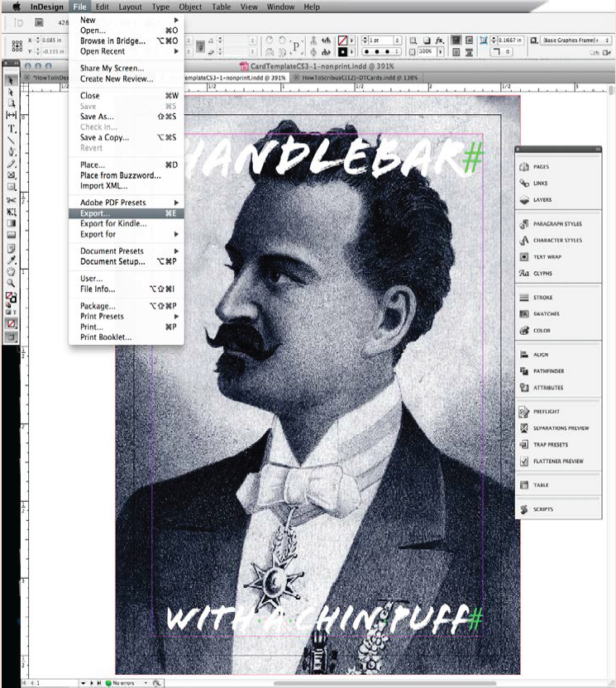Open the Glyphs panel
The width and height of the screenshot is (616, 688).
[542, 274]
